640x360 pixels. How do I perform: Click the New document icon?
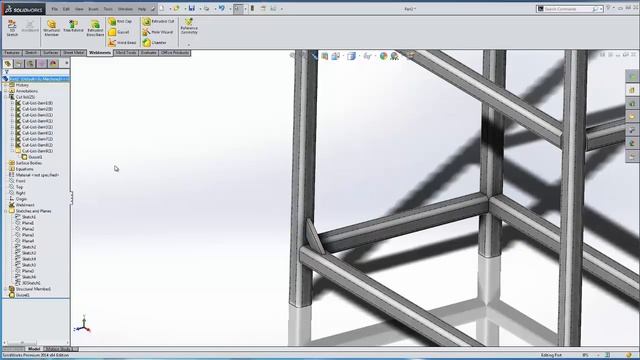162,8
